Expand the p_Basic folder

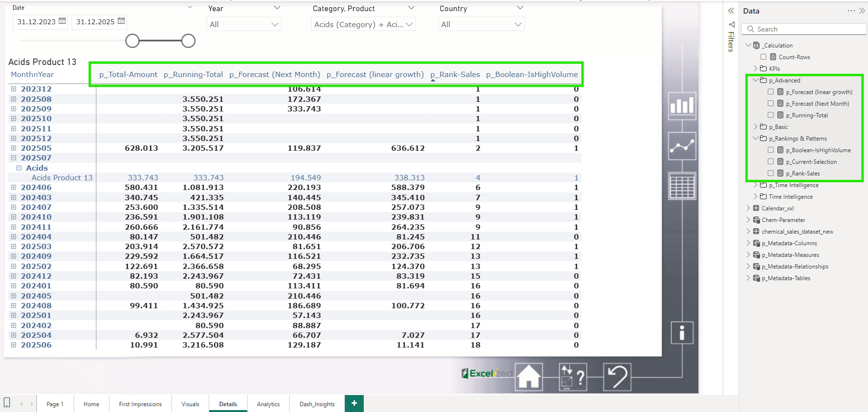pos(756,127)
